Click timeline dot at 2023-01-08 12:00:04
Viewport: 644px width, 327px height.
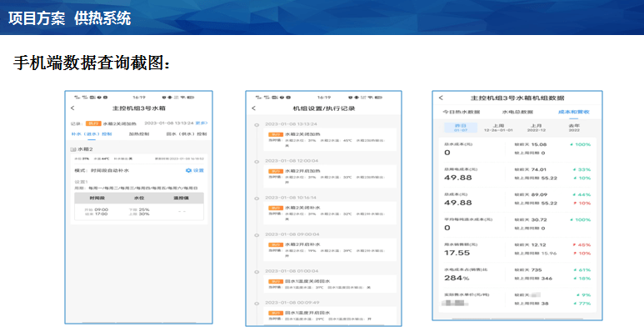pos(257,162)
